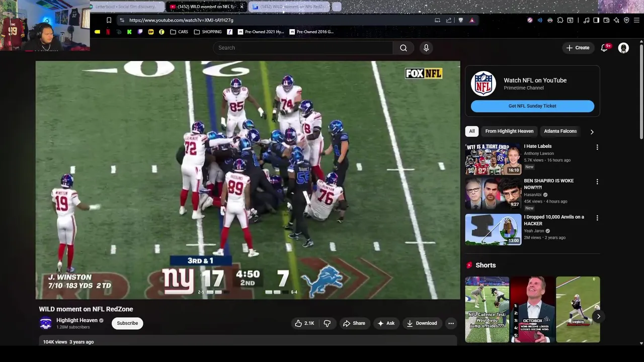Open Pre-Owned 2021 Hy... bookmark
Image resolution: width=644 pixels, height=362 pixels.
261,32
